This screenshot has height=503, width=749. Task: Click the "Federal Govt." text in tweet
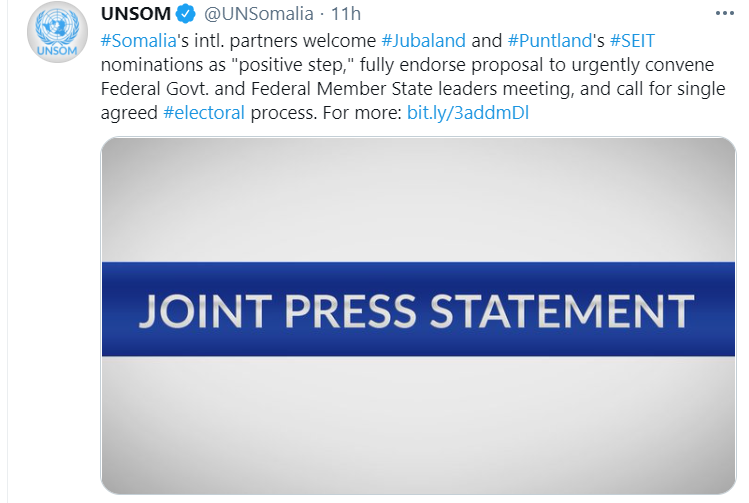tap(149, 88)
